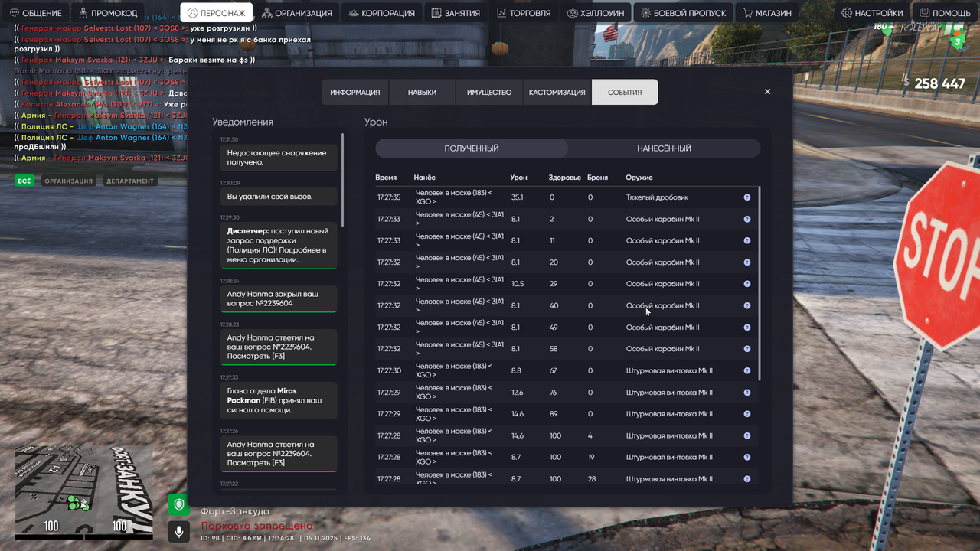Open notification 'Вы удалили свой вызов.'
This screenshot has height=551, width=980.
coord(279,197)
